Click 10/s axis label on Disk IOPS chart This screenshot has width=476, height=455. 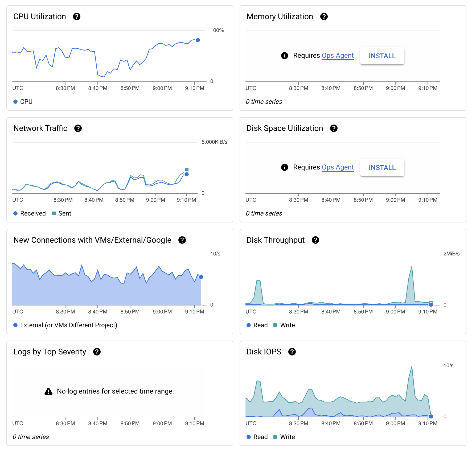[448, 365]
